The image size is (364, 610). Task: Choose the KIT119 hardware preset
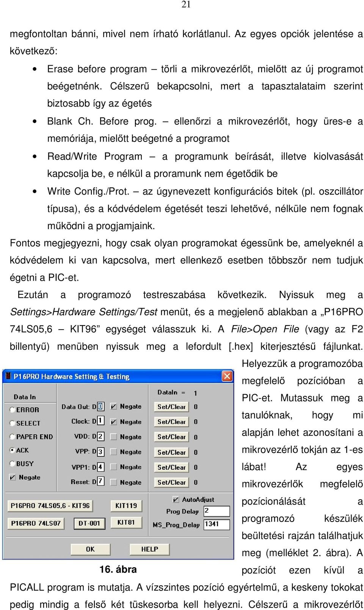(126, 506)
